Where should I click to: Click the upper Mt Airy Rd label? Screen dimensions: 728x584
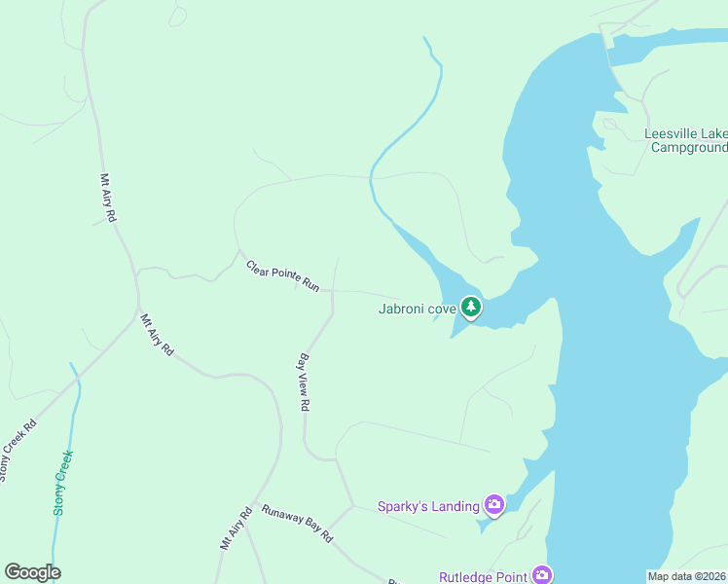[108, 198]
